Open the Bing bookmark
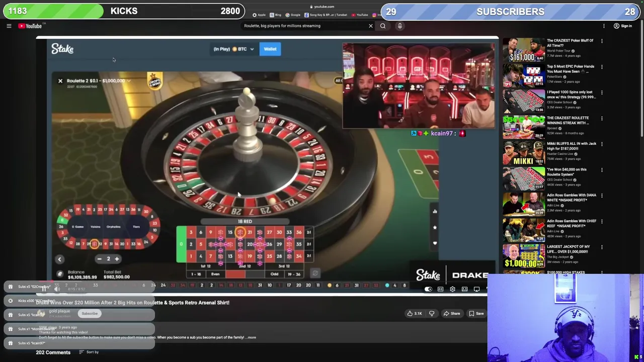644x362 pixels. (275, 15)
